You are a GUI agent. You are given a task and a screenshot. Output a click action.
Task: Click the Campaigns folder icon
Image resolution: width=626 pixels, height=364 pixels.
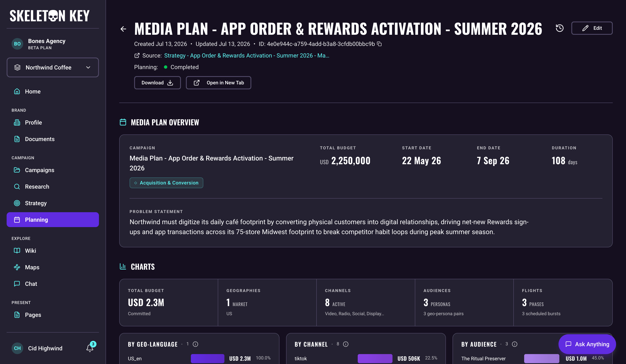click(17, 170)
